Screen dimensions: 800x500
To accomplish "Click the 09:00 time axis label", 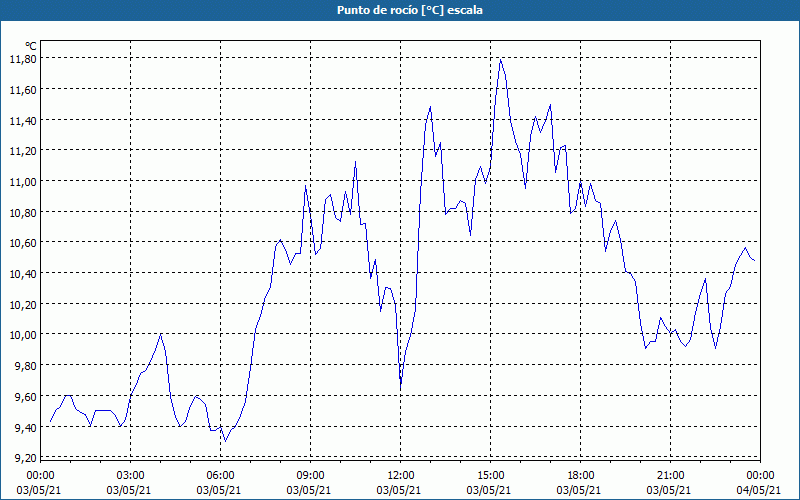I will point(311,476).
